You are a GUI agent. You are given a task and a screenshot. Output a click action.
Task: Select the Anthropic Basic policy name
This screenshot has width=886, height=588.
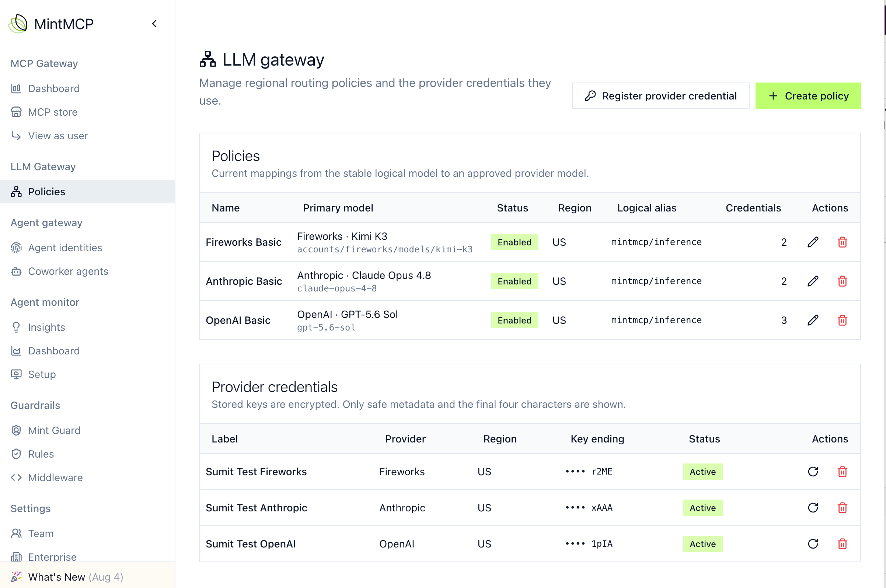[x=244, y=281]
